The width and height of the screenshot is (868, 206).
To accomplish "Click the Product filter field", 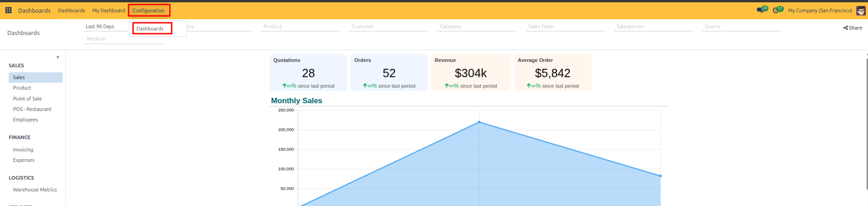I will 300,26.
